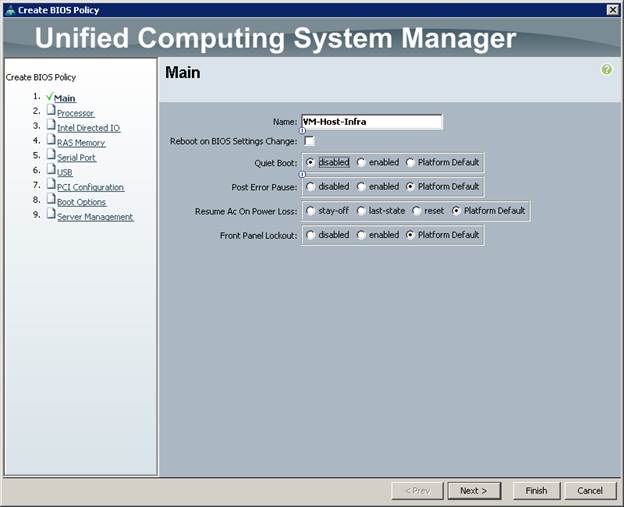Jump to the USB step
The image size is (624, 507).
[64, 173]
